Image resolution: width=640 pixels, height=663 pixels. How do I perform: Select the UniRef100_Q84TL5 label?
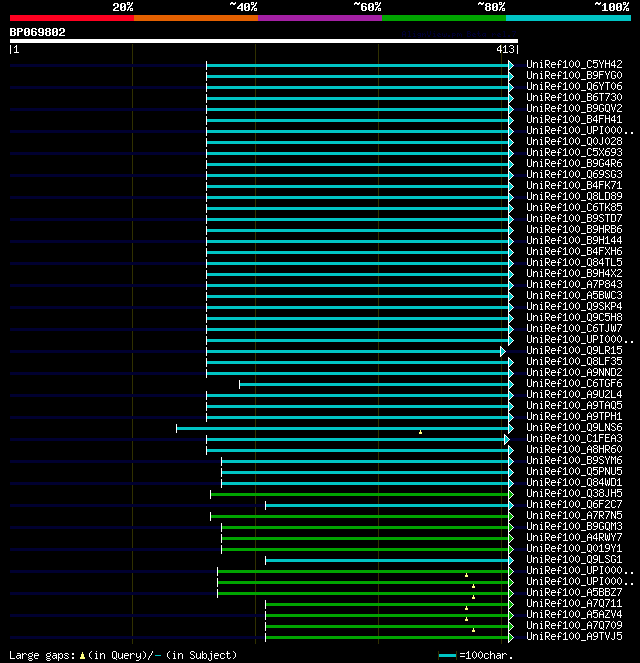574,262
